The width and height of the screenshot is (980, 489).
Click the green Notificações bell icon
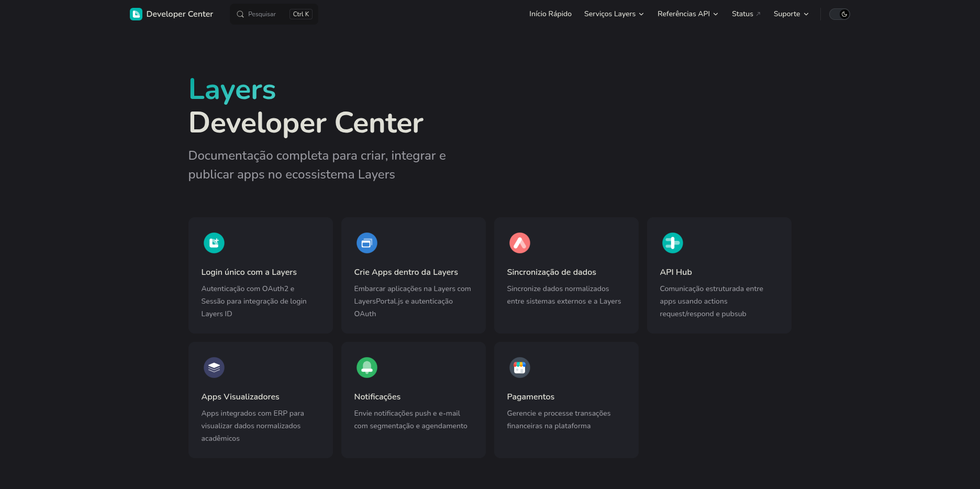click(x=366, y=368)
